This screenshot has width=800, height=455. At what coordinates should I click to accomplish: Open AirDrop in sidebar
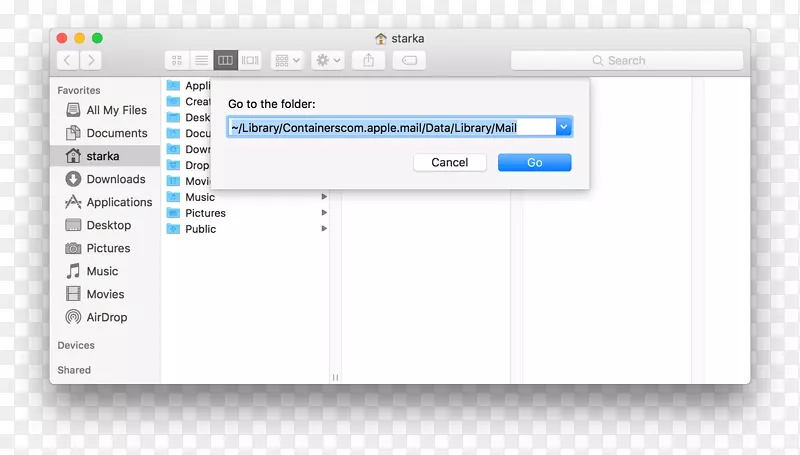click(106, 317)
